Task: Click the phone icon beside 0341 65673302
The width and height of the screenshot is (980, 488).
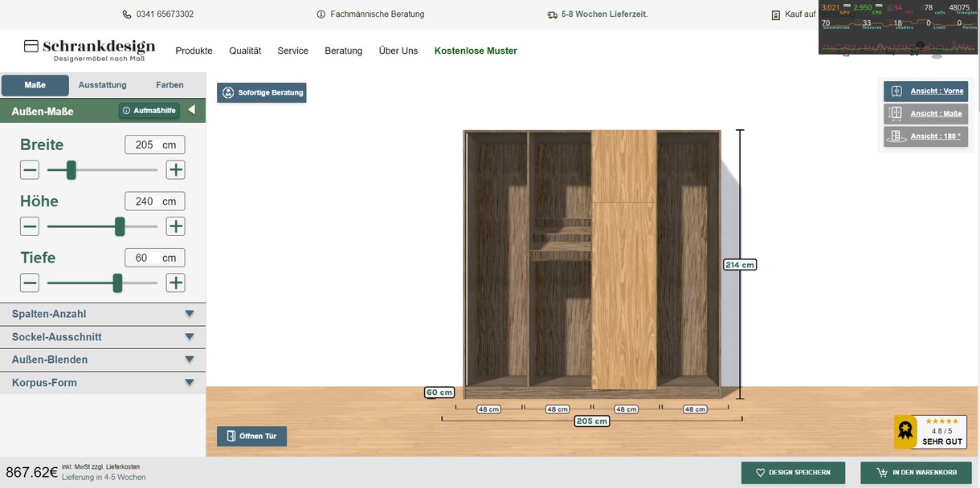Action: pyautogui.click(x=127, y=14)
